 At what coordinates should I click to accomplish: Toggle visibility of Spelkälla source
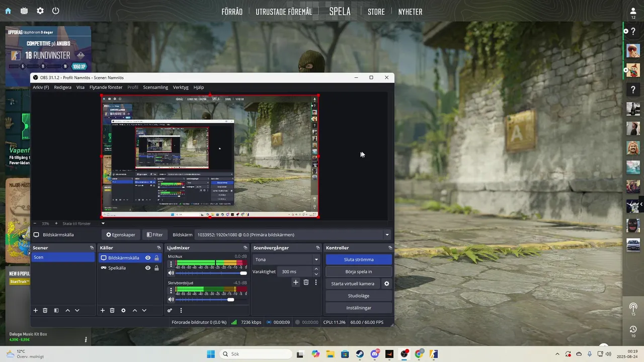148,268
